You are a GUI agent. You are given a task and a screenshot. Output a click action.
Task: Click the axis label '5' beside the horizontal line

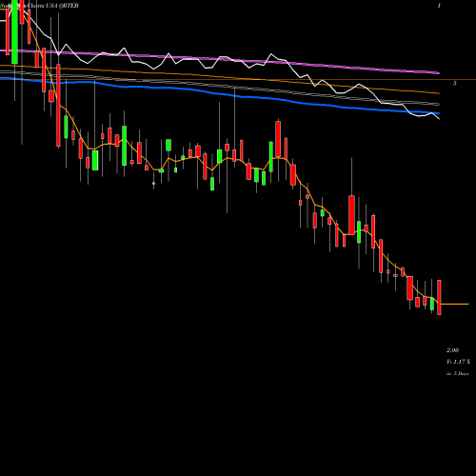(455, 83)
